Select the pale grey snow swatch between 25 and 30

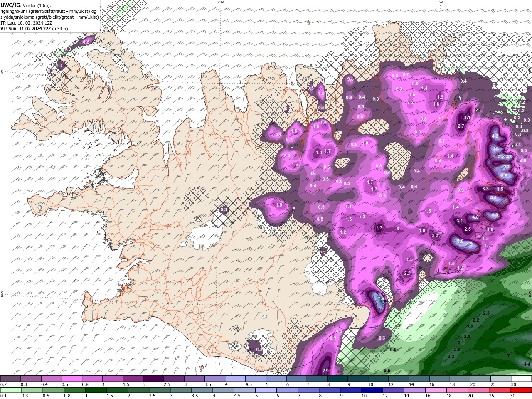[501, 379]
